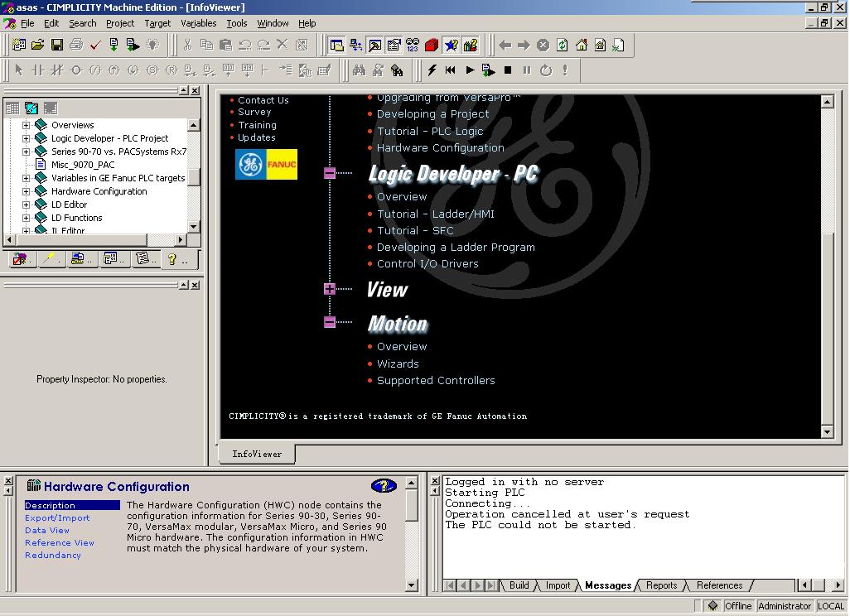850x616 pixels.
Task: Switch to the References tab
Action: pyautogui.click(x=719, y=585)
